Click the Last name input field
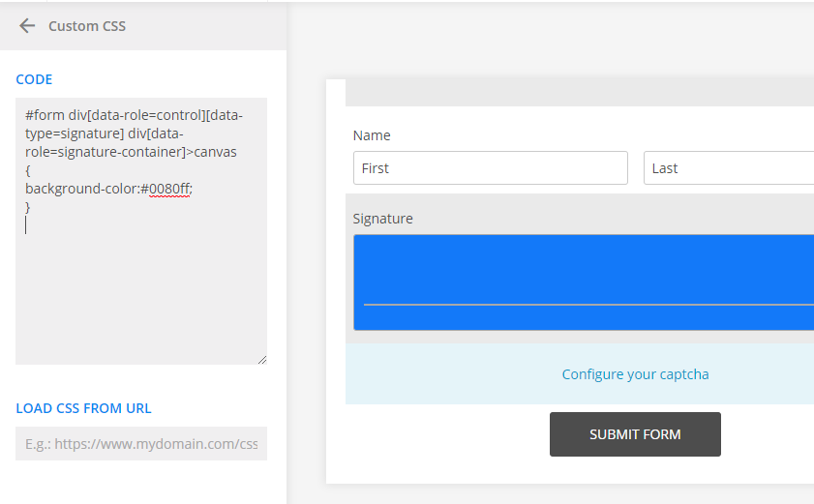The width and height of the screenshot is (814, 504). coord(729,168)
